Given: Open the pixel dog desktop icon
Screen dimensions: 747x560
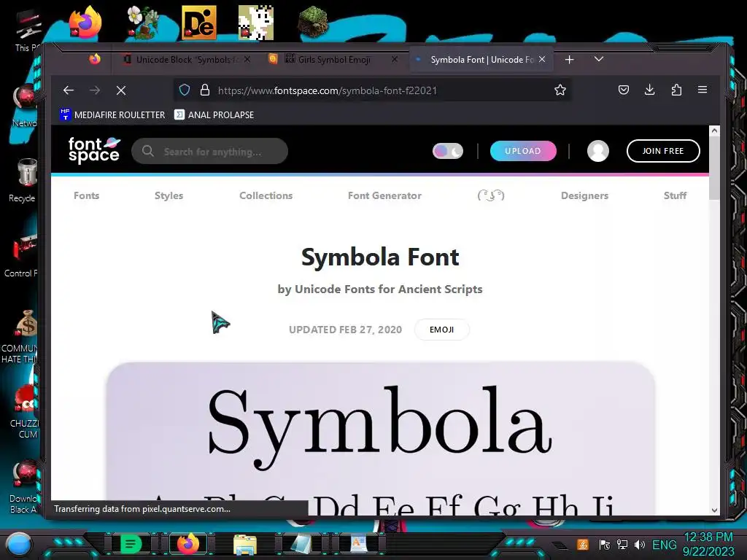Looking at the screenshot, I should pyautogui.click(x=256, y=23).
